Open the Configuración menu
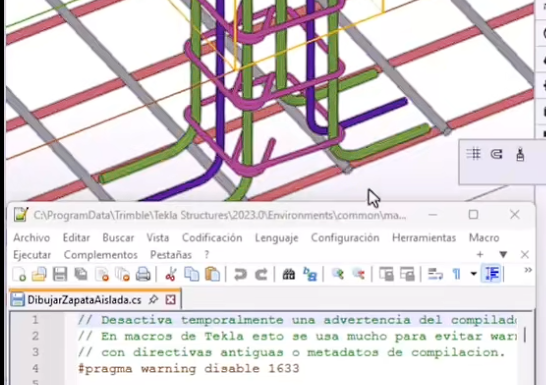The width and height of the screenshot is (546, 385). click(x=345, y=238)
